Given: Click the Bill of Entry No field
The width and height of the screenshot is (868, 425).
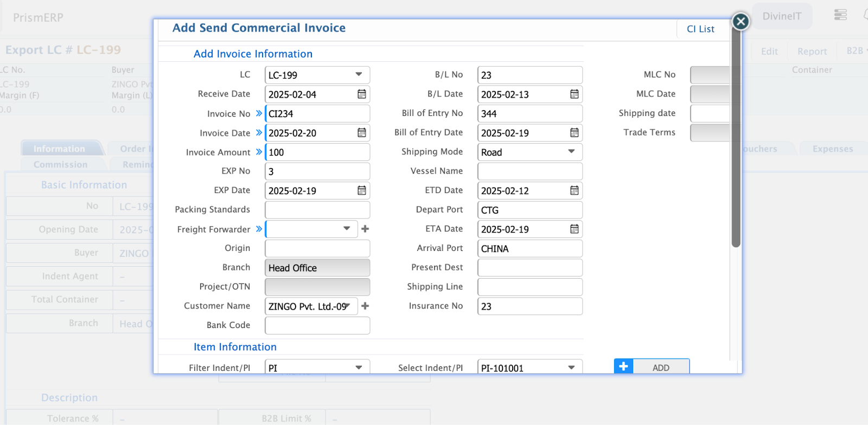Looking at the screenshot, I should coord(530,114).
